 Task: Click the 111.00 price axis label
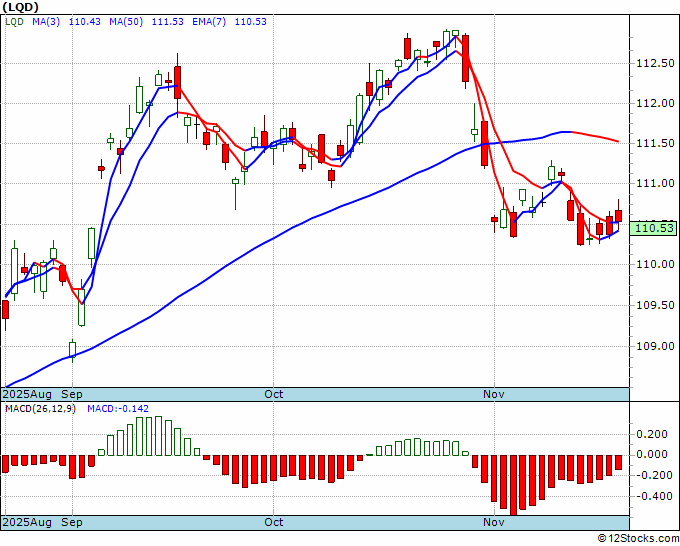pos(655,184)
